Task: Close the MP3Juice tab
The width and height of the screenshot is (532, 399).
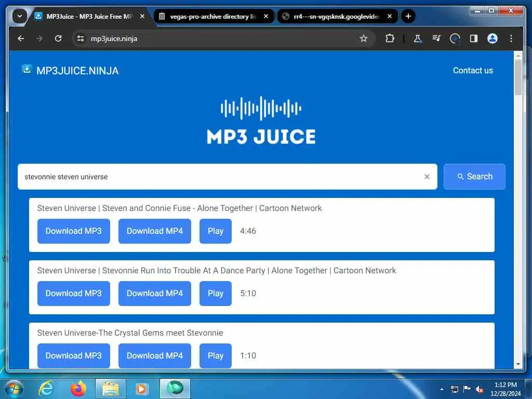Action: [142, 16]
